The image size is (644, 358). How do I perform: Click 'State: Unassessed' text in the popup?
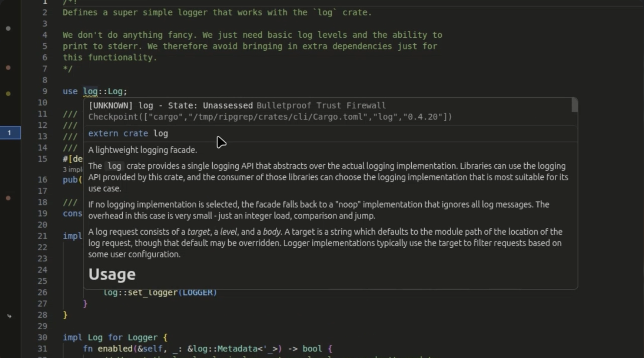pos(210,105)
